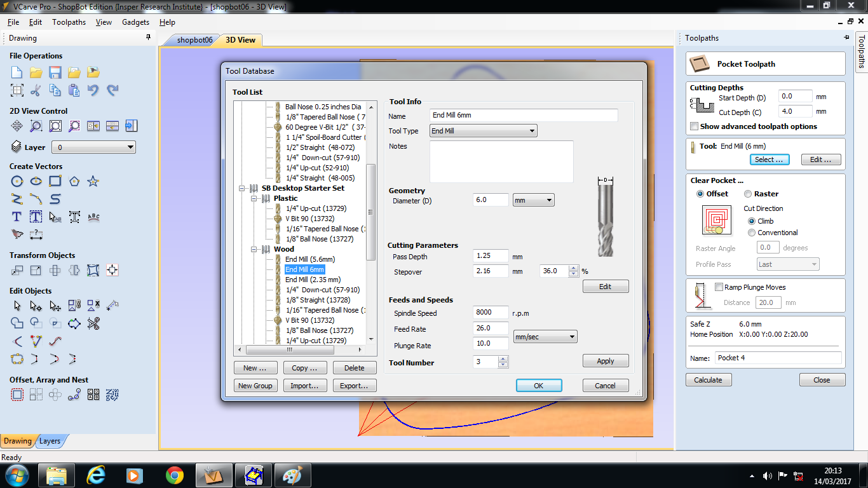The image size is (868, 488).
Task: Select the Offset clear pocket option
Action: pyautogui.click(x=700, y=194)
